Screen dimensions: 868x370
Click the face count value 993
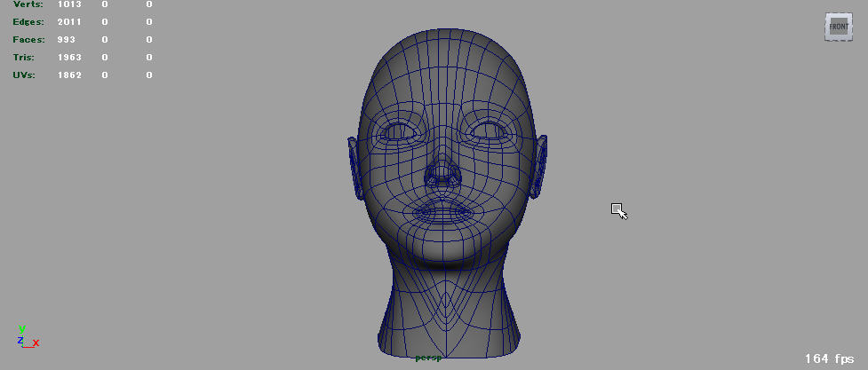(x=67, y=40)
